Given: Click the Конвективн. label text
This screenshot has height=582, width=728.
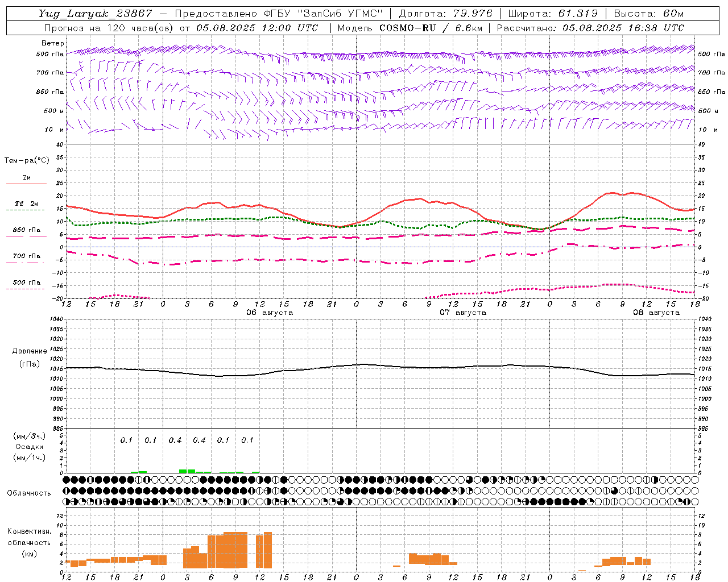Looking at the screenshot, I should [30, 531].
